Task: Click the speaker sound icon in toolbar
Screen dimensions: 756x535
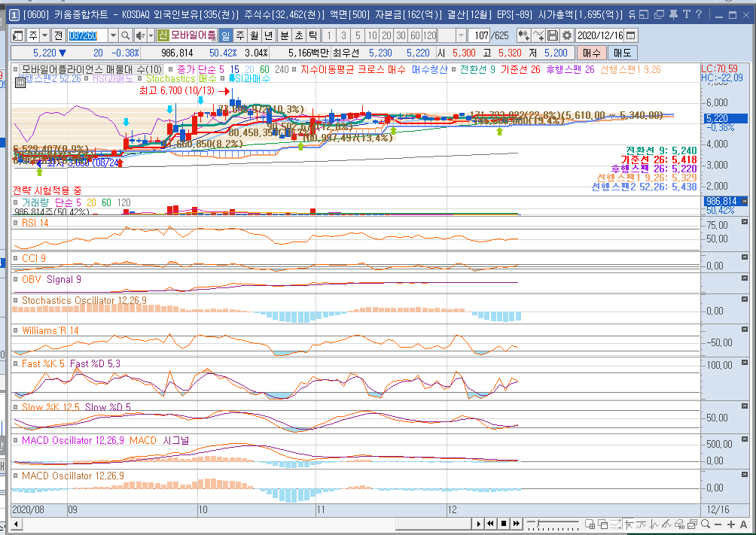Action: (x=140, y=35)
